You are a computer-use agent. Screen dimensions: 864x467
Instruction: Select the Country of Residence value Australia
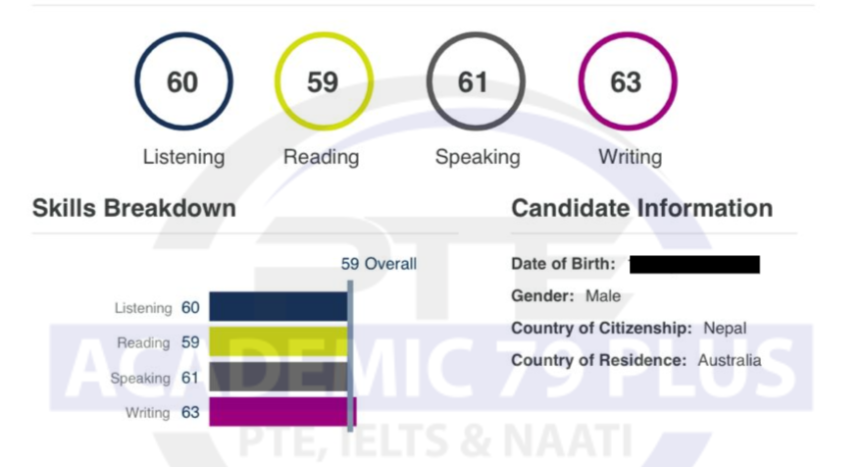coord(730,360)
